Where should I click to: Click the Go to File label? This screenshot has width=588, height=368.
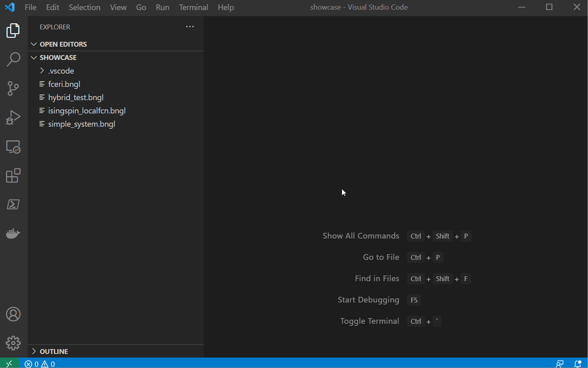(x=381, y=257)
